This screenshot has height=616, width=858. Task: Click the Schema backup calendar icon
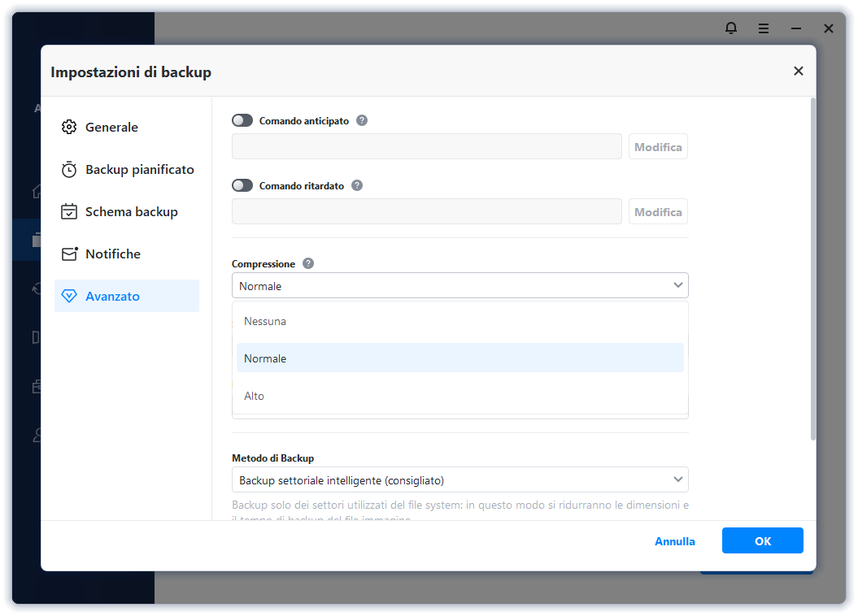[69, 212]
